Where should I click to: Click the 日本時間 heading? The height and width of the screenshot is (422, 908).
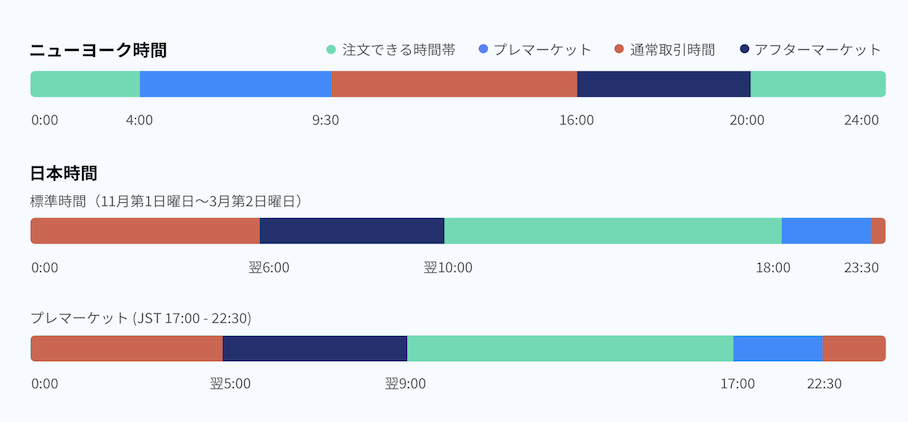pyautogui.click(x=64, y=173)
